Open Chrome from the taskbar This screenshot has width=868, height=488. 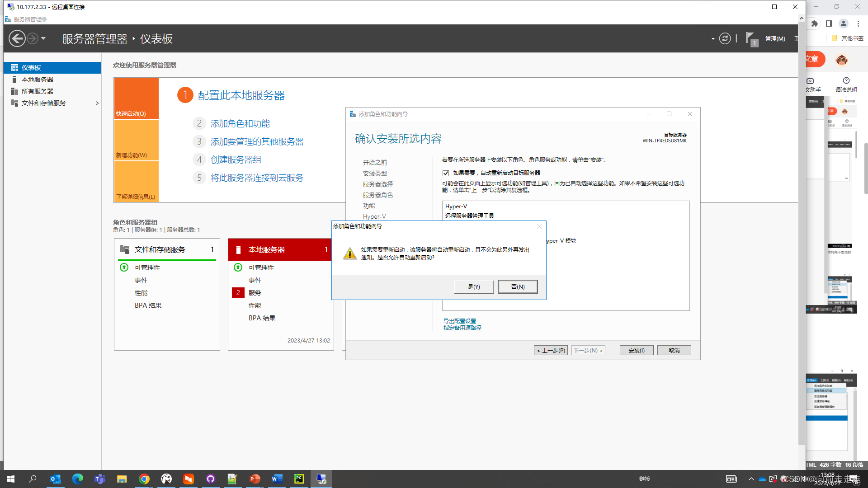point(144,479)
